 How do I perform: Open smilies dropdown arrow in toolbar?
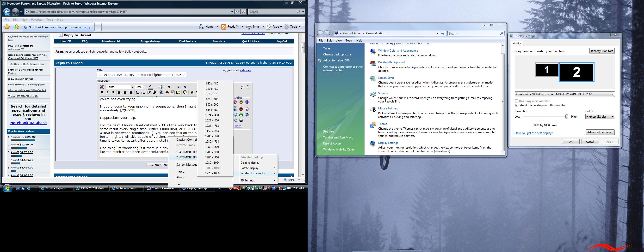tap(165, 87)
